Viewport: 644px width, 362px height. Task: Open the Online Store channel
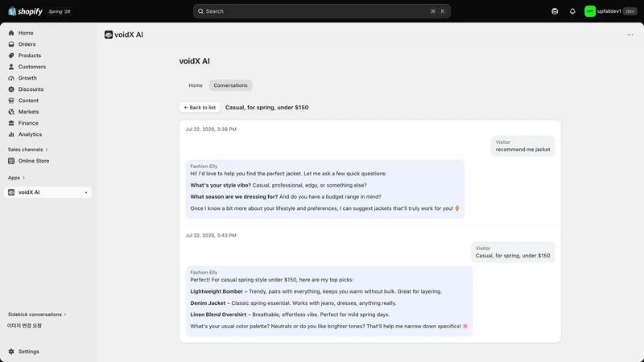point(34,161)
